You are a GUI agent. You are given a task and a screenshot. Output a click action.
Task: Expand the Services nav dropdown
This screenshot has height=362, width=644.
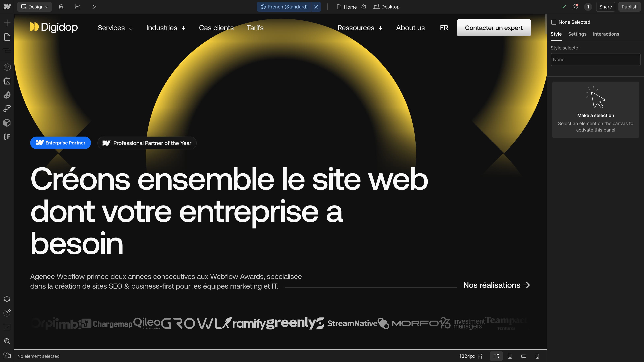point(115,28)
